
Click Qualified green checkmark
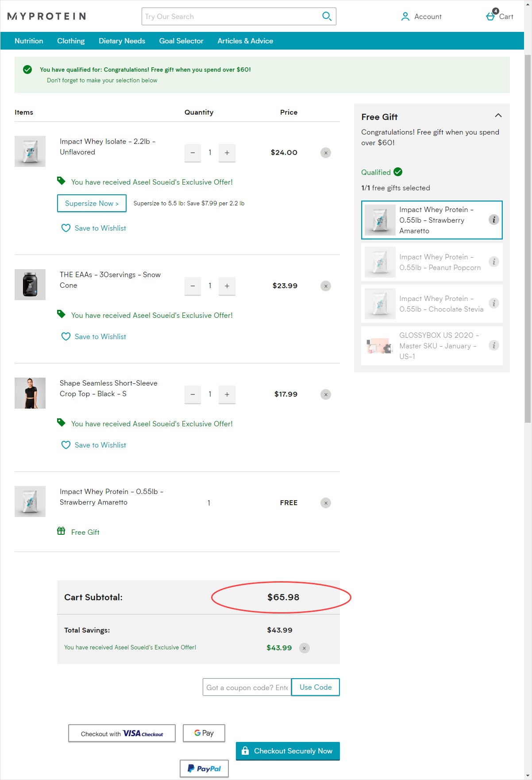pos(398,172)
